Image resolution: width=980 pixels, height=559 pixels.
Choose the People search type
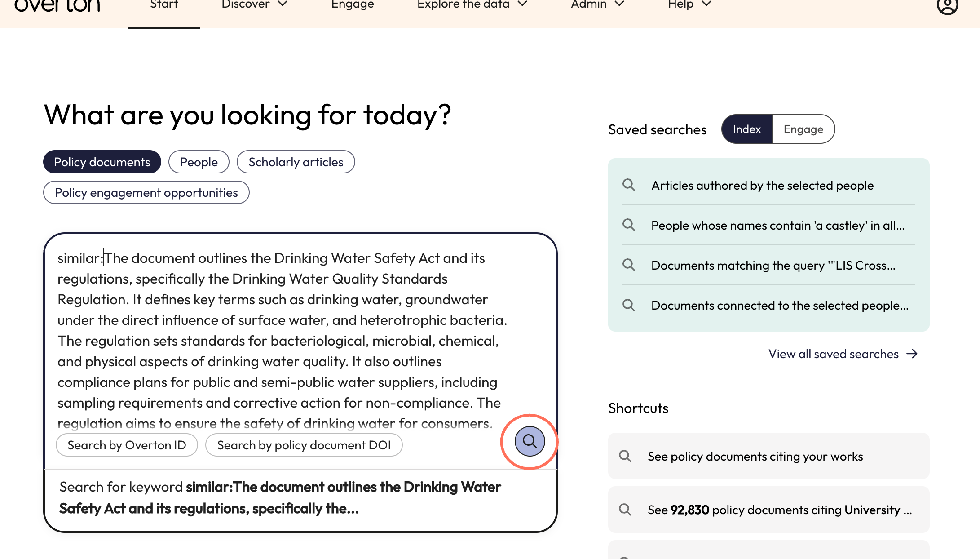199,162
